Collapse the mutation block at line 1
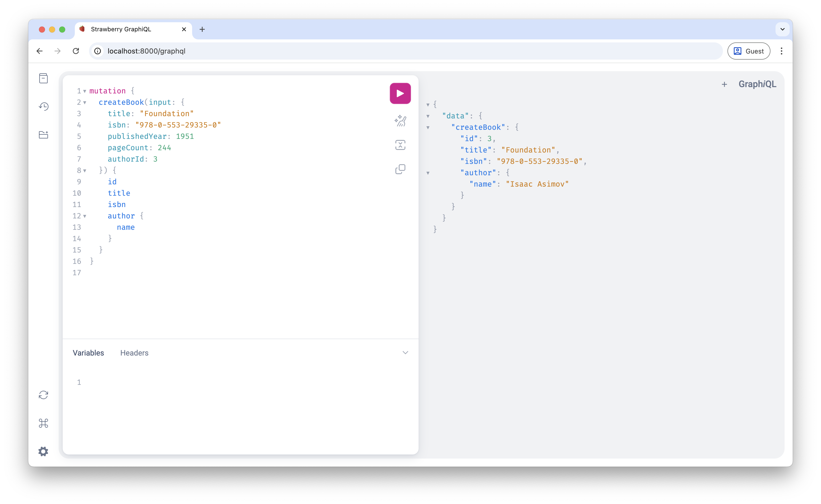Image resolution: width=821 pixels, height=504 pixels. coord(85,91)
